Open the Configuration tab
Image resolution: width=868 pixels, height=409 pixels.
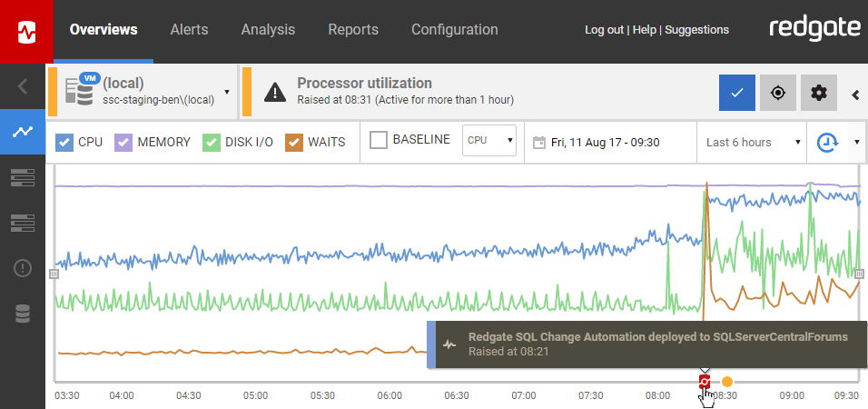pos(455,29)
